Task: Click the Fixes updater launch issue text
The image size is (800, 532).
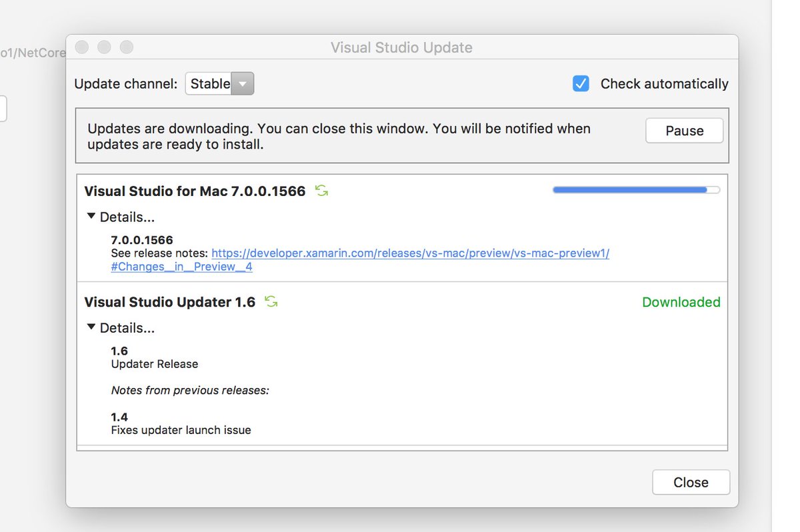Action: [x=181, y=430]
